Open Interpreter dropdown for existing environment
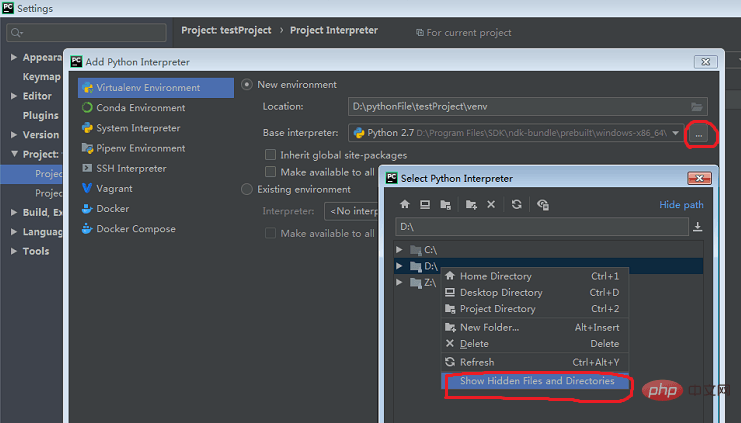Image resolution: width=741 pixels, height=423 pixels. [352, 211]
